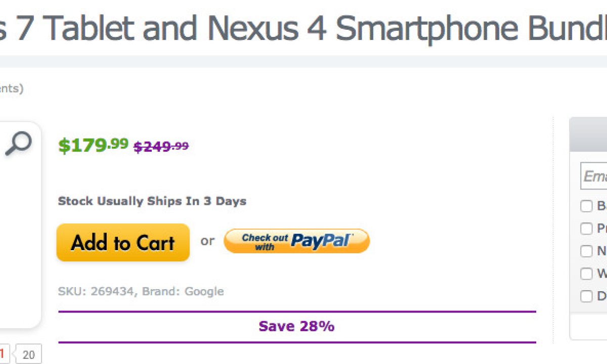Viewport: 607px width, 364px height.
Task: Click the Brand: Google label
Action: coord(183,291)
